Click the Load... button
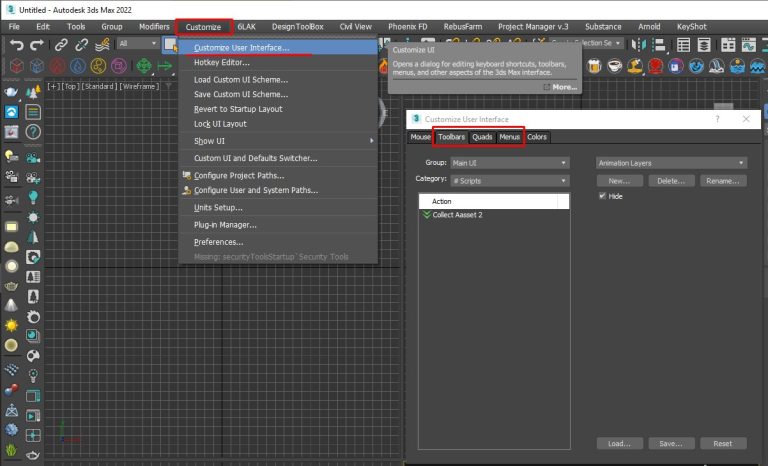The width and height of the screenshot is (768, 466). (620, 443)
